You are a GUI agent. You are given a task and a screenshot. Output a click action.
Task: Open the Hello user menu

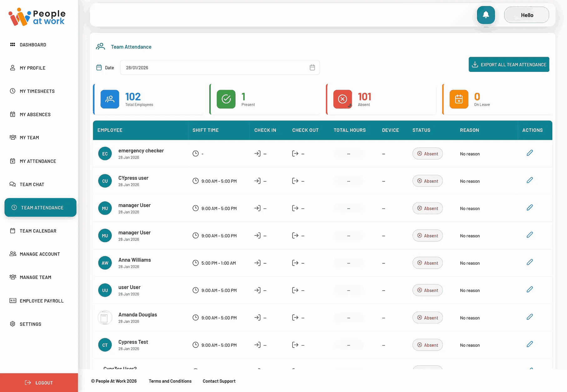(x=527, y=15)
